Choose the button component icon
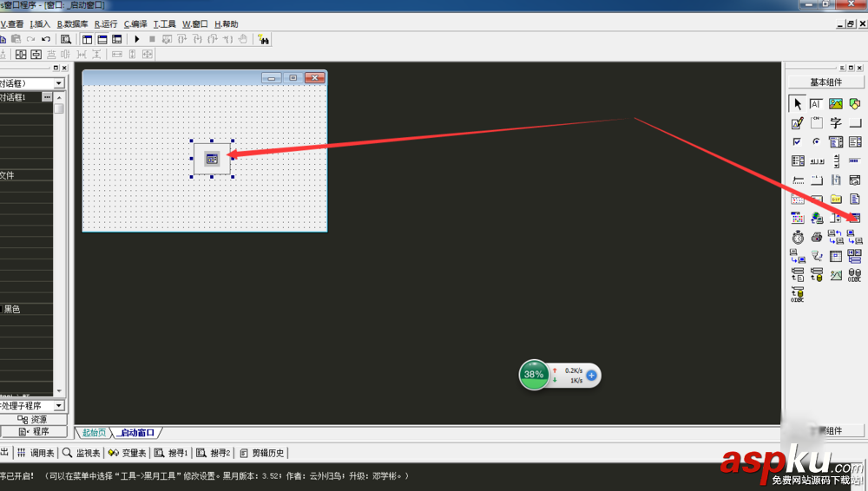The width and height of the screenshot is (868, 491). 855,123
